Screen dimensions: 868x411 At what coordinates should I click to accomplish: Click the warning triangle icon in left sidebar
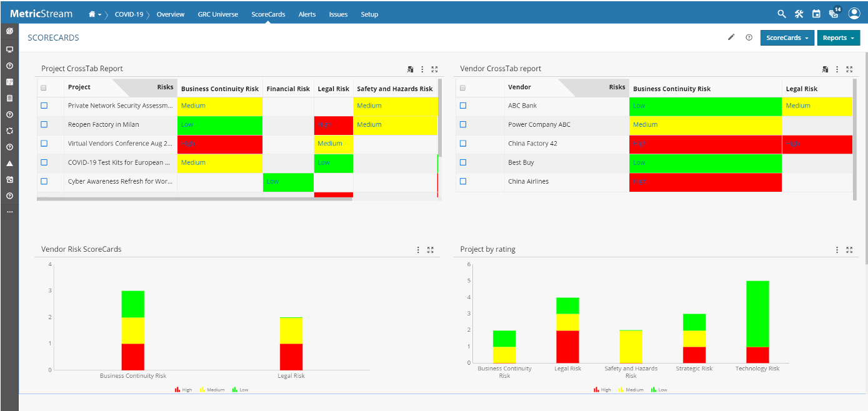click(9, 164)
